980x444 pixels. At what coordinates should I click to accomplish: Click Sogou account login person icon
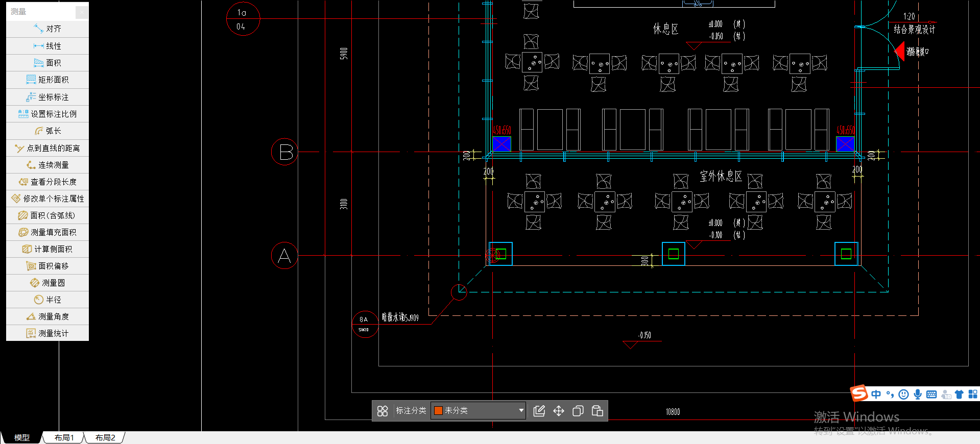(x=946, y=394)
